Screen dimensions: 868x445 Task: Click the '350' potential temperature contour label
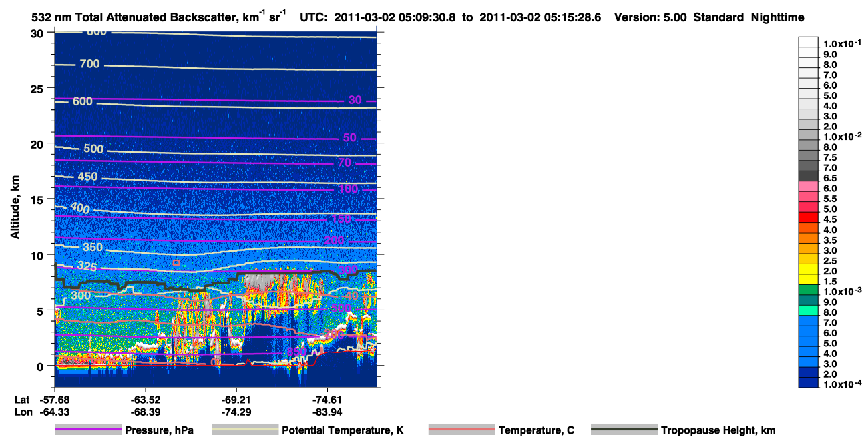click(93, 248)
